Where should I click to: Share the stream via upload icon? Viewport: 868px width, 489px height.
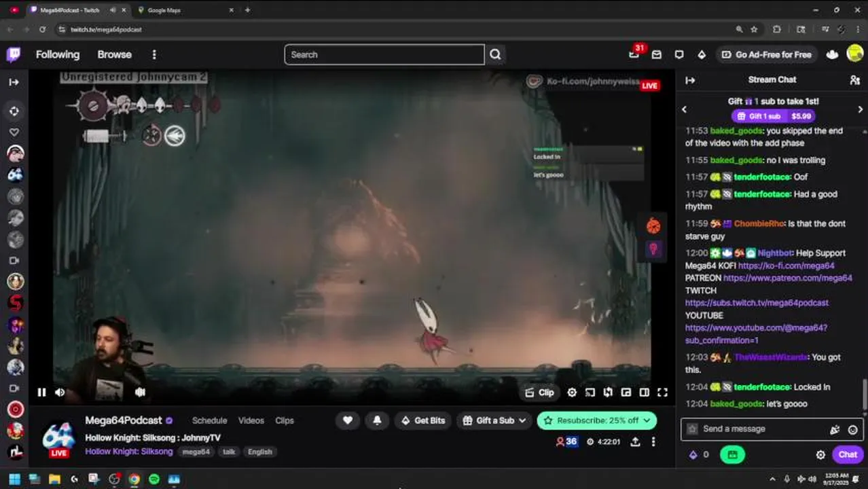635,441
